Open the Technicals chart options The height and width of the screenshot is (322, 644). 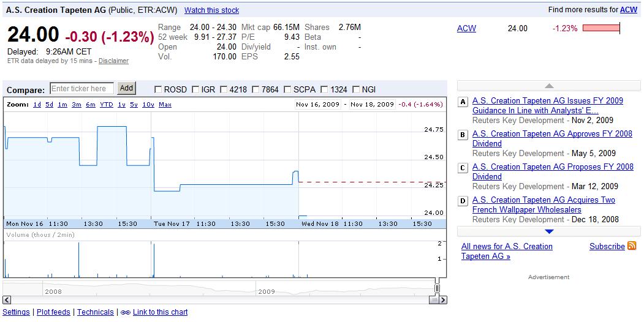pos(96,312)
